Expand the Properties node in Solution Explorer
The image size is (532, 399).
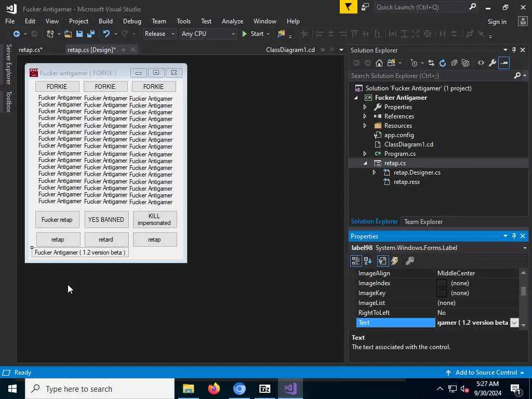[365, 107]
